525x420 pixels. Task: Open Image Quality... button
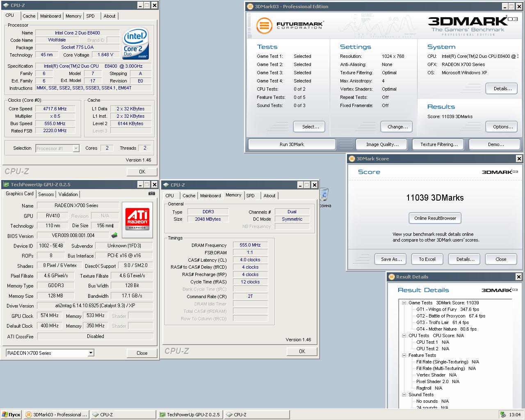click(382, 144)
